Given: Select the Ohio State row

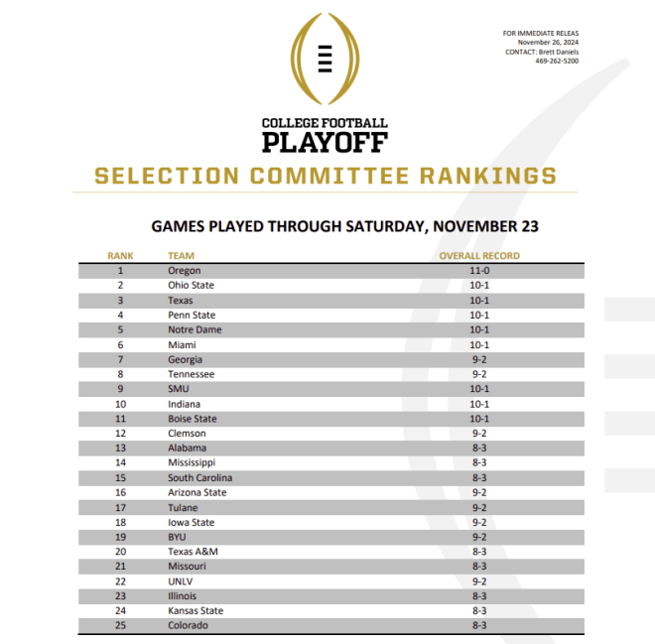Looking at the screenshot, I should point(331,285).
